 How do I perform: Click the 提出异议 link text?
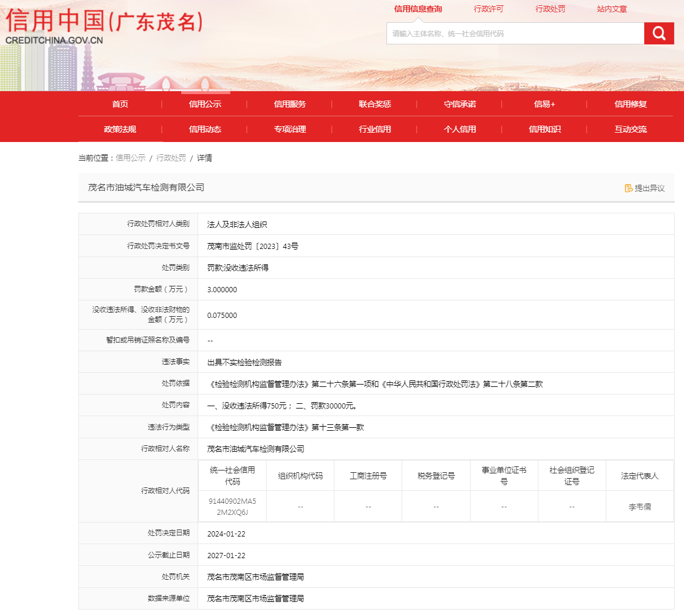coord(650,188)
